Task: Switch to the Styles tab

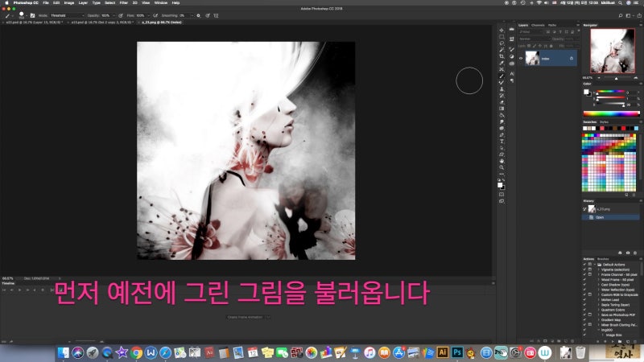Action: pyautogui.click(x=604, y=122)
